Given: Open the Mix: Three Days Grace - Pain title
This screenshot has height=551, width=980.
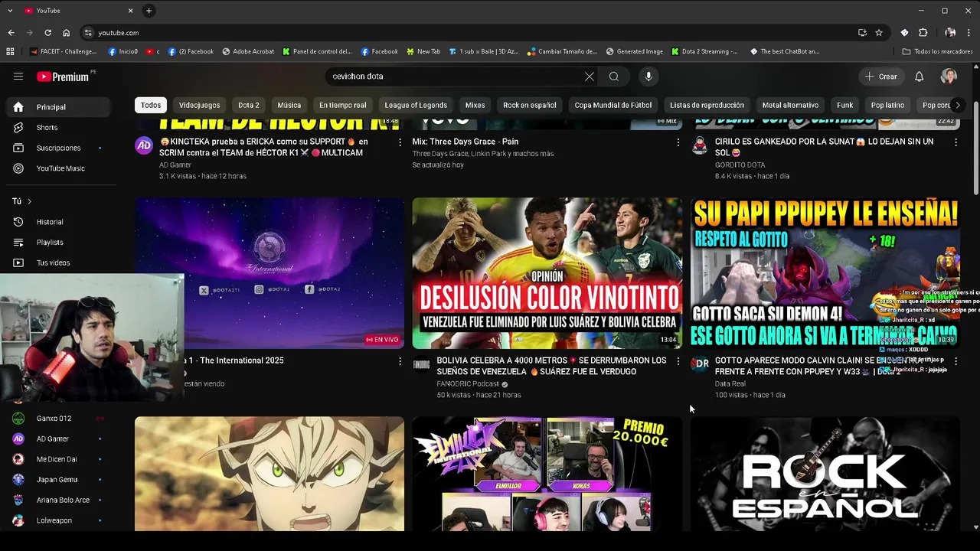Looking at the screenshot, I should pyautogui.click(x=465, y=142).
